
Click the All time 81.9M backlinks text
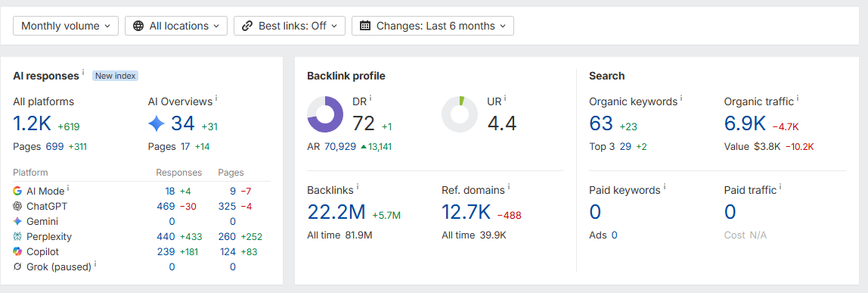340,235
